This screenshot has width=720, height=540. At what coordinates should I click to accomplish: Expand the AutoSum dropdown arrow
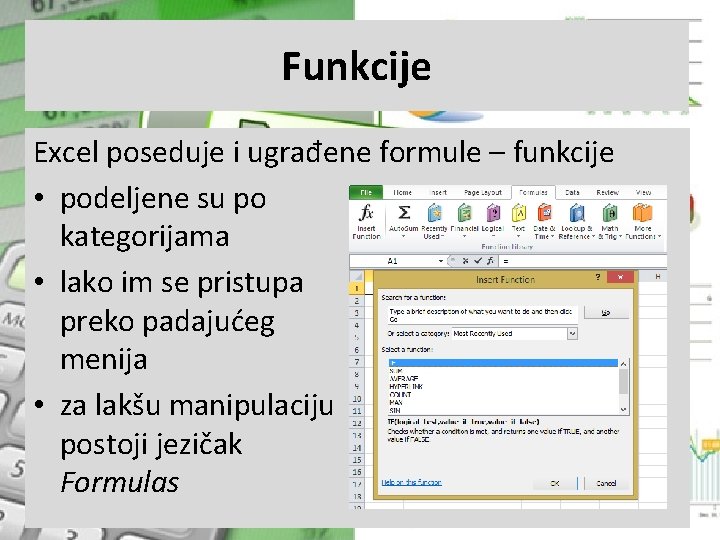pyautogui.click(x=404, y=237)
